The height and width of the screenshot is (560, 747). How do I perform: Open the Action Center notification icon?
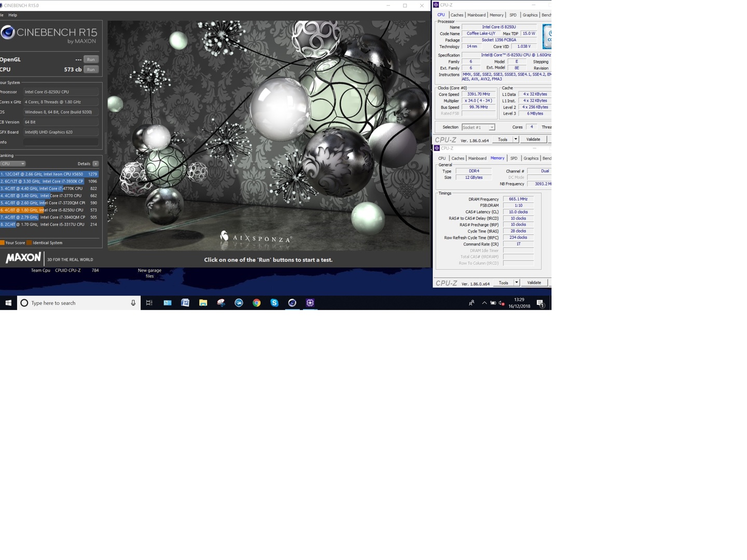[540, 303]
